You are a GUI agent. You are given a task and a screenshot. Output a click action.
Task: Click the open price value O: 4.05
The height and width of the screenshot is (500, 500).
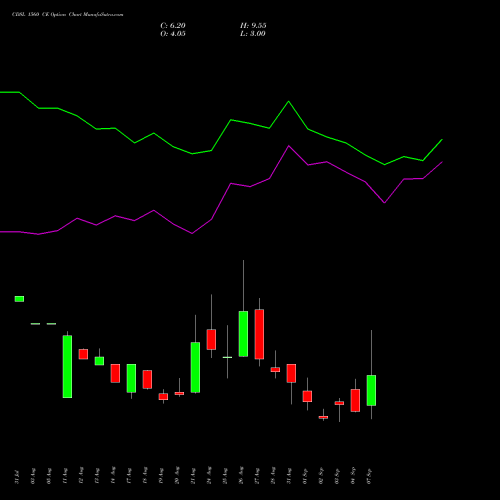(173, 34)
